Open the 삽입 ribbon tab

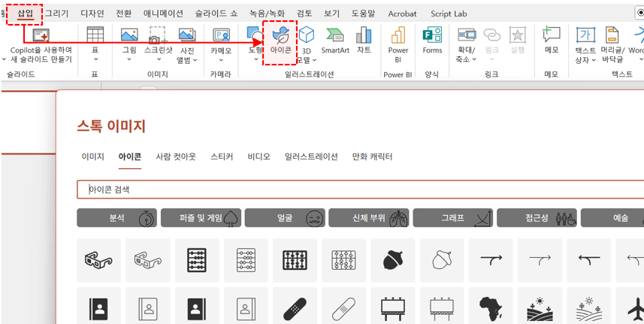coord(25,14)
